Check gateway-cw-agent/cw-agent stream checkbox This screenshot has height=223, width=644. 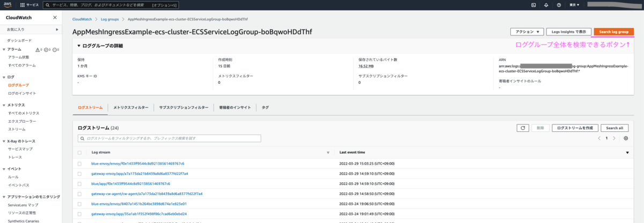coord(79,194)
